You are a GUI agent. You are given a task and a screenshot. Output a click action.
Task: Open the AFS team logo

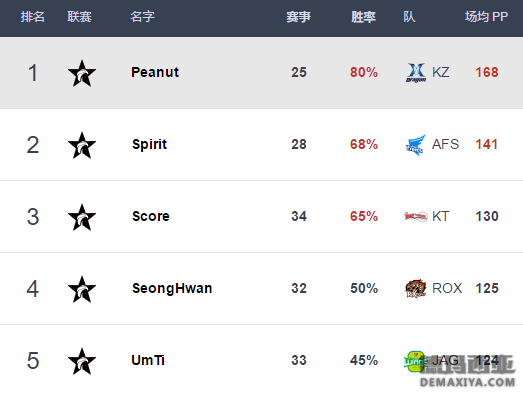(416, 145)
